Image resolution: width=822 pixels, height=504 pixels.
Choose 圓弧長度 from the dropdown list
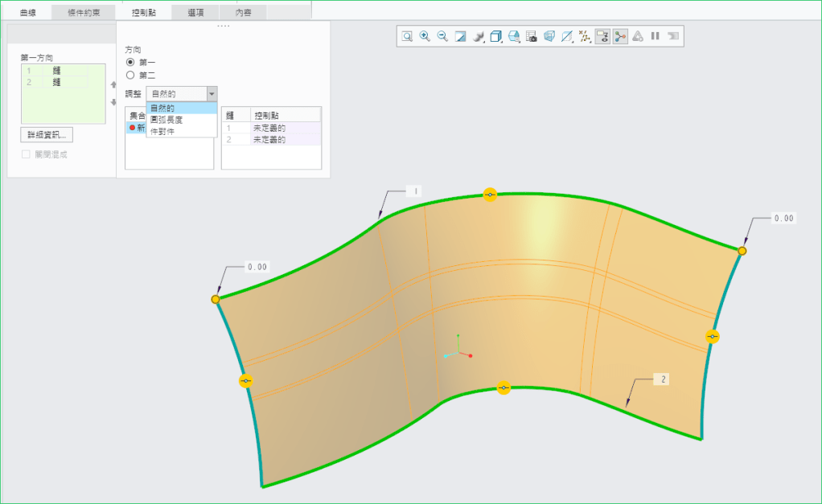tap(166, 120)
